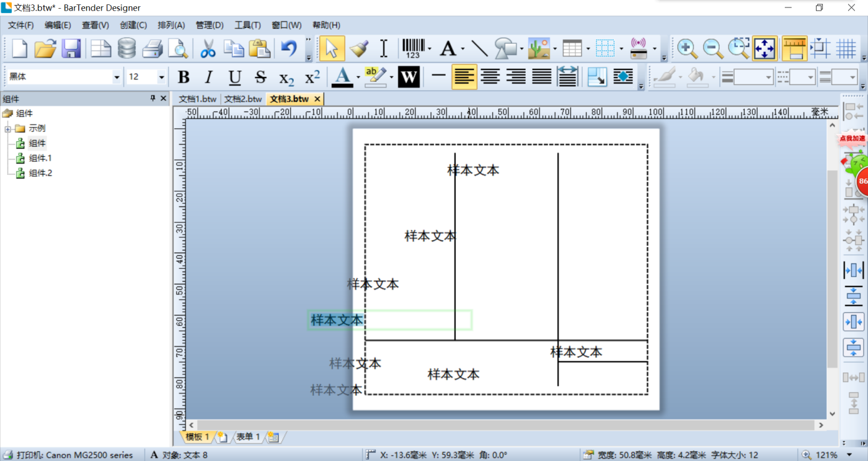
Task: Pick the format painter brush tool
Action: tap(358, 48)
